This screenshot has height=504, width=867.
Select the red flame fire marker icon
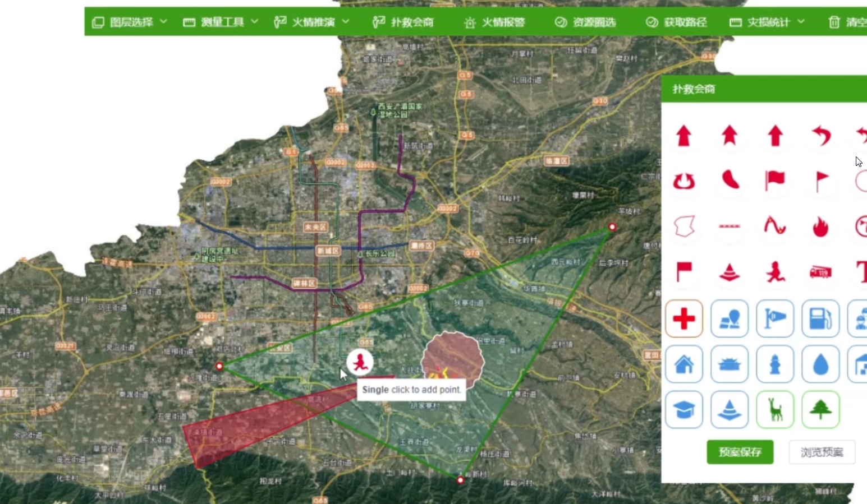pos(820,227)
